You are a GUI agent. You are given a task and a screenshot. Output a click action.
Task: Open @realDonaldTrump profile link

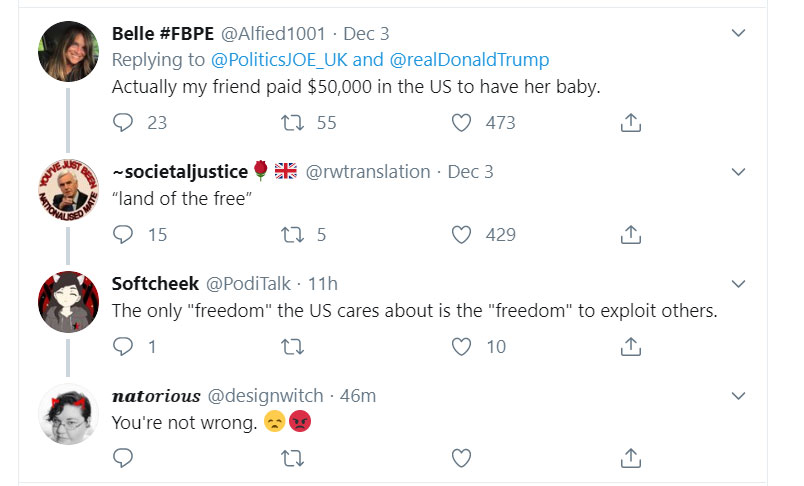[x=466, y=60]
